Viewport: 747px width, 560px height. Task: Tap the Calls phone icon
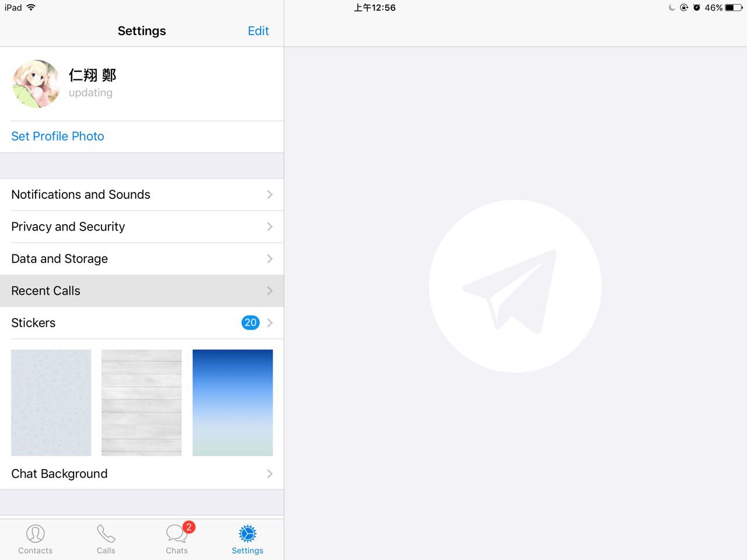[x=106, y=533]
